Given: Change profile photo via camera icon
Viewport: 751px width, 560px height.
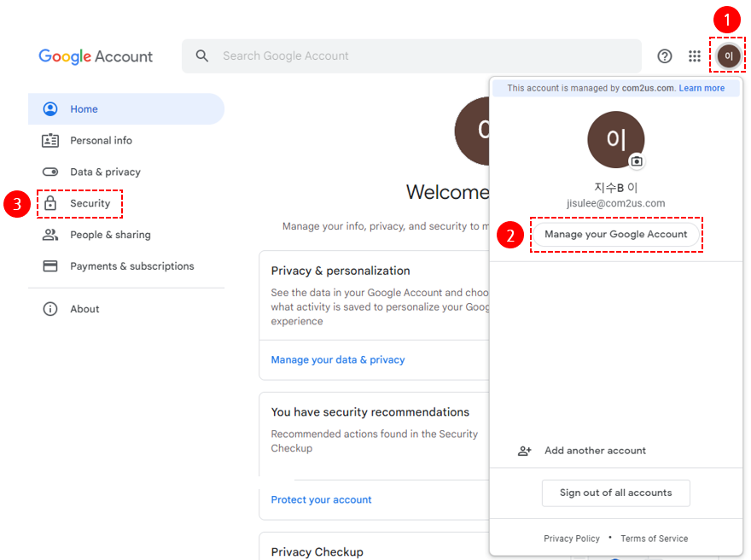Looking at the screenshot, I should [637, 161].
